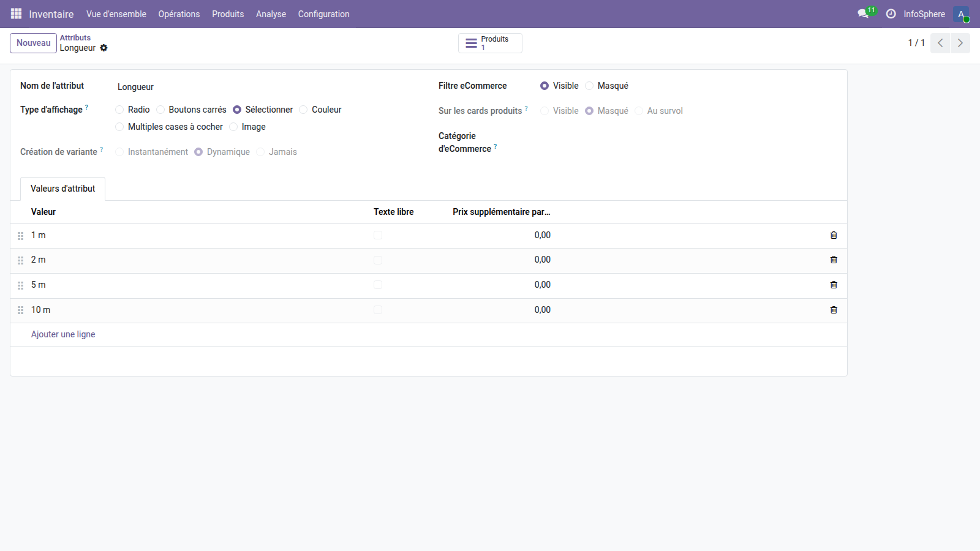The width and height of the screenshot is (980, 551).
Task: Go back using the Attributs breadcrumb
Action: click(75, 37)
